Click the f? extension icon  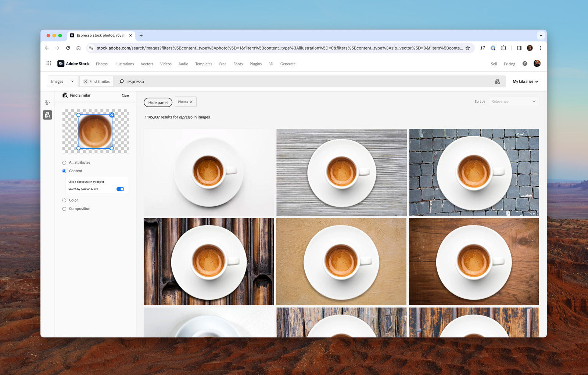click(483, 48)
